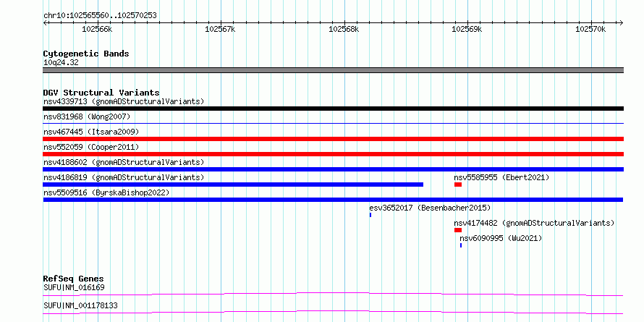Click the magenta SUFU|NM_001178133 transcript line
The image size is (644, 322).
pos(333,312)
